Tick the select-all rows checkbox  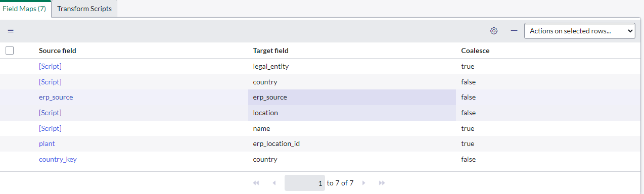point(10,51)
